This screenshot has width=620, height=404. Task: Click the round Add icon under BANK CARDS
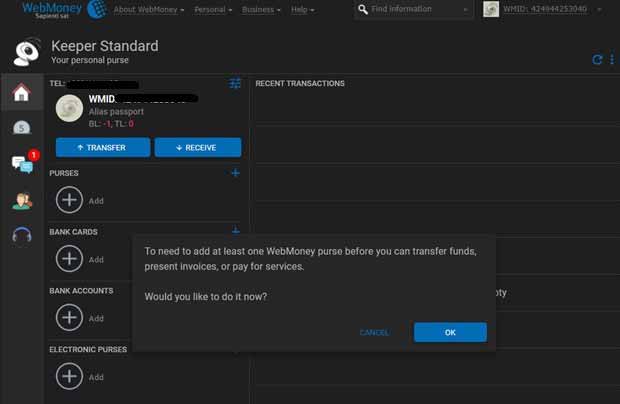click(69, 259)
